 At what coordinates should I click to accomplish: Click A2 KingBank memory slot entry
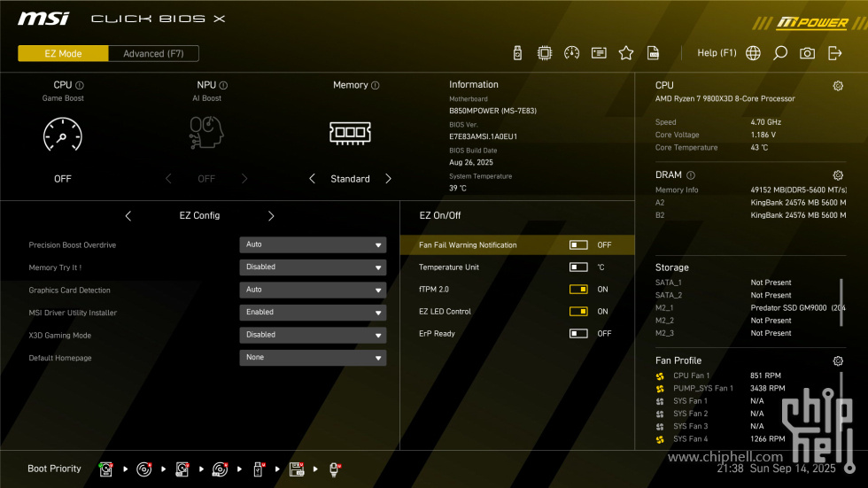click(751, 203)
